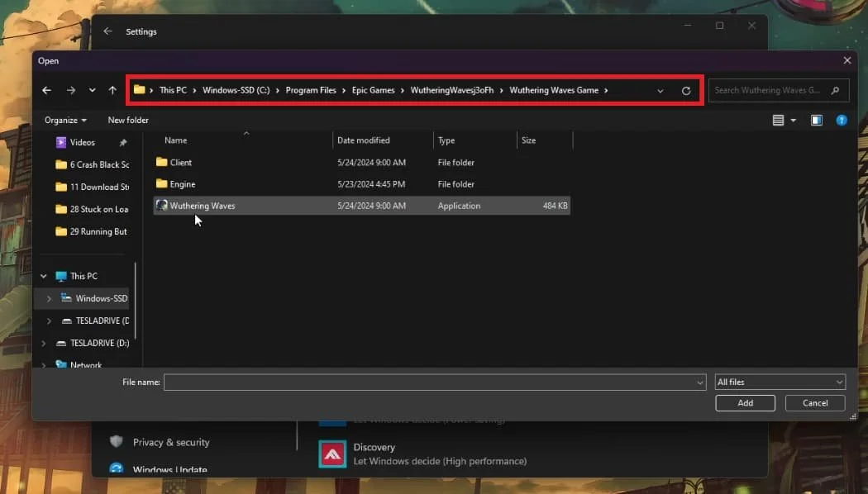Open the All files type filter
Image resolution: width=868 pixels, height=494 pixels.
[780, 382]
